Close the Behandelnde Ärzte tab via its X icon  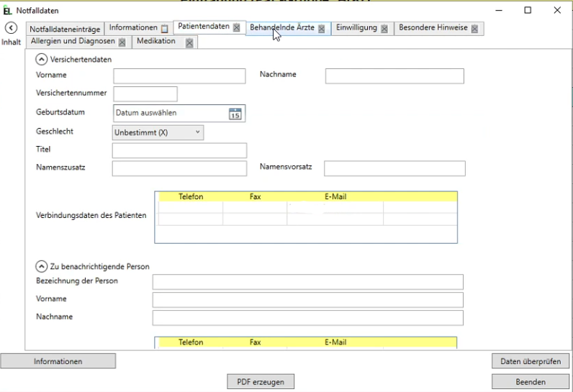pos(321,29)
